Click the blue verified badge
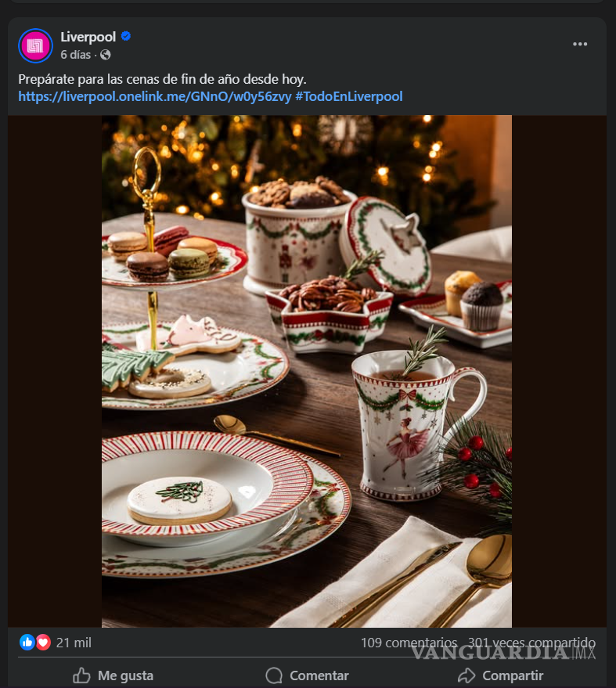Viewport: 616px width, 688px height. click(126, 37)
